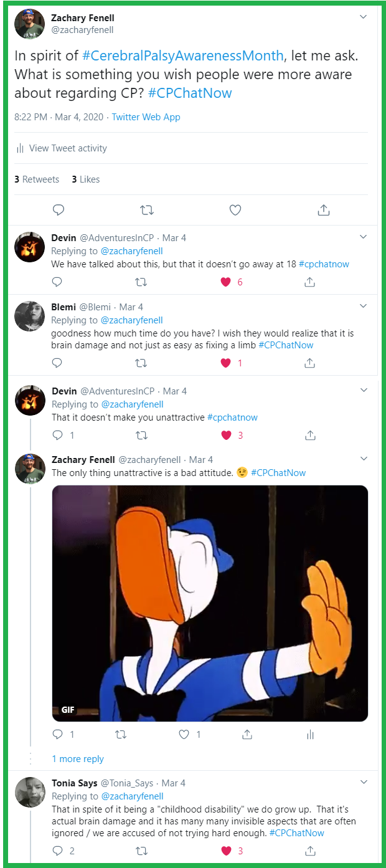This screenshot has height=868, width=386.
Task: Open #CerebralPalsyAwarenessMonth hashtag link
Action: tap(183, 55)
